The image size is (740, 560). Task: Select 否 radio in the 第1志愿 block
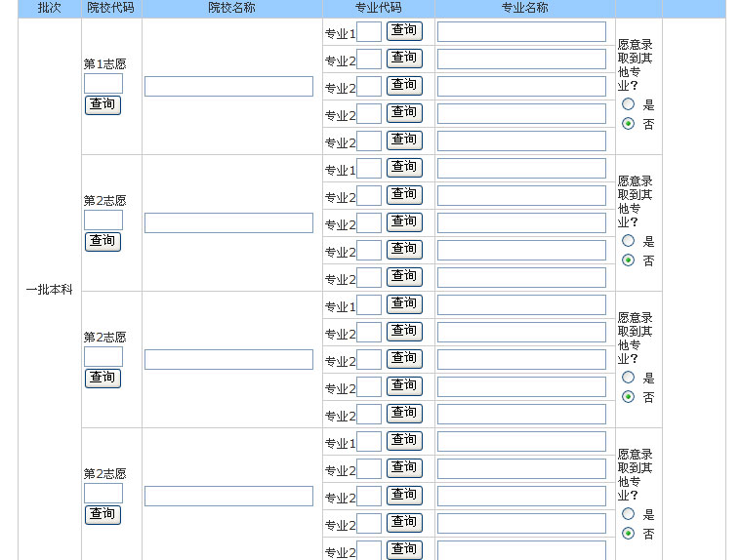pyautogui.click(x=628, y=123)
